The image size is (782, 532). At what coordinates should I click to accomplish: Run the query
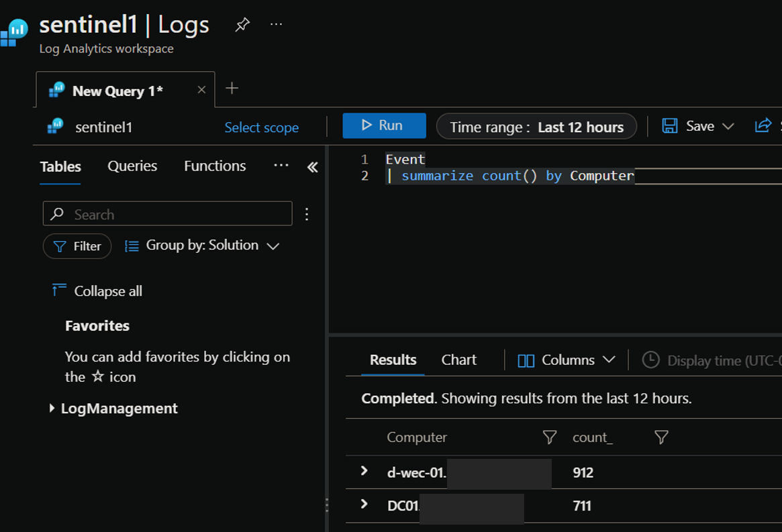pos(384,125)
